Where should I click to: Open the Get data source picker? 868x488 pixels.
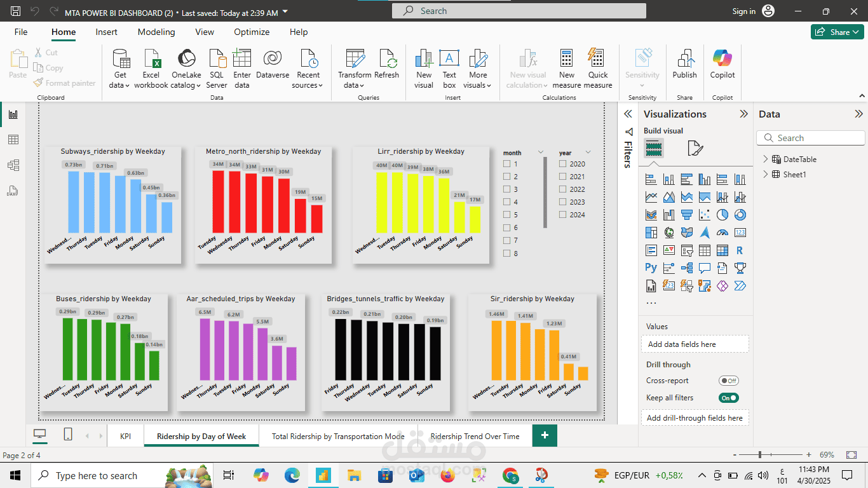point(119,69)
